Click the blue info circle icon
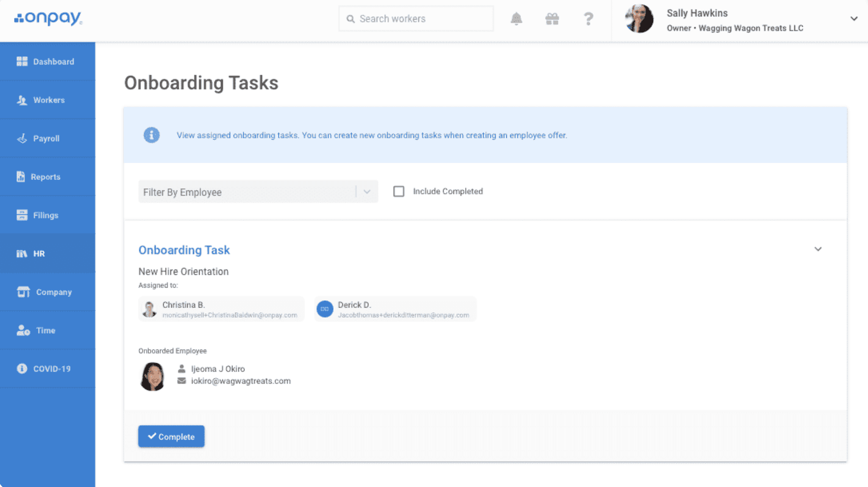The image size is (868, 487). pos(151,135)
